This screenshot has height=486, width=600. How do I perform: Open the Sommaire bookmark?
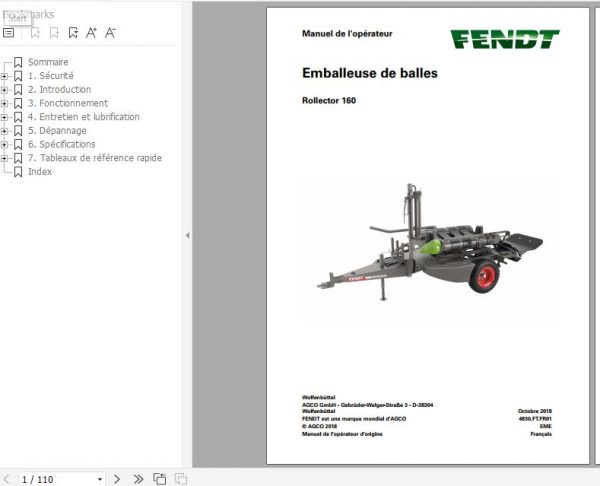coord(48,62)
